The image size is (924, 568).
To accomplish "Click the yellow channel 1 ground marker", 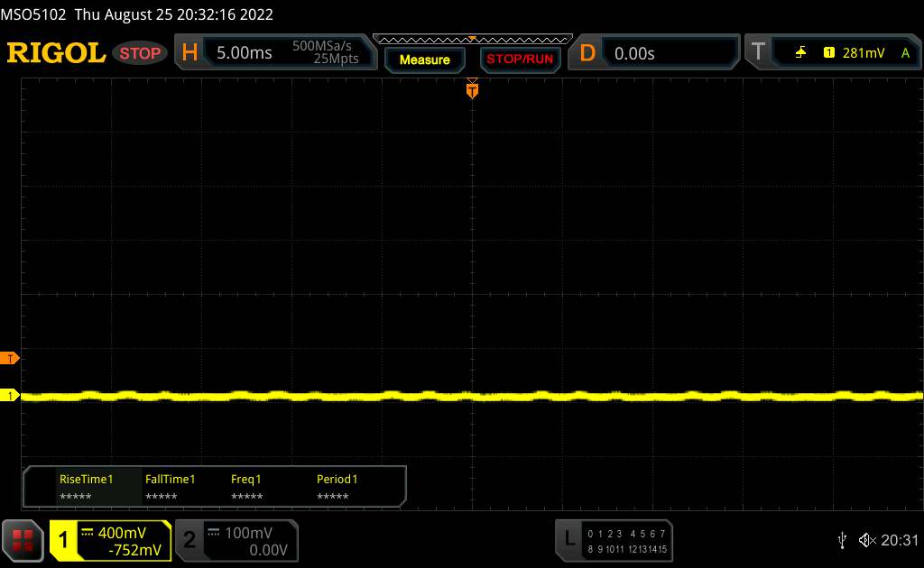I will click(9, 396).
